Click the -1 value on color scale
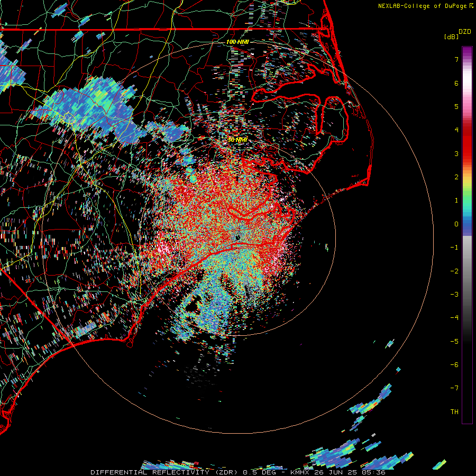 (x=454, y=248)
